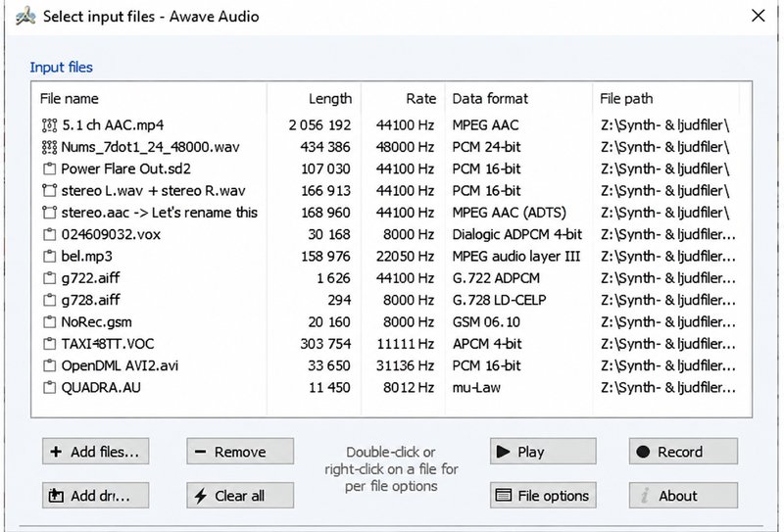Click the mu-Law format cell
Viewport: 784px width, 532px height.
point(476,388)
